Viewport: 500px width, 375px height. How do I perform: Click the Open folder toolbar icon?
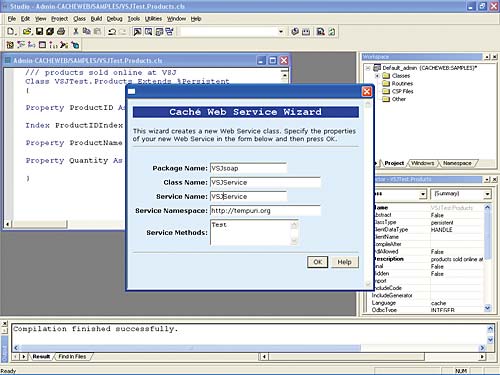point(27,32)
